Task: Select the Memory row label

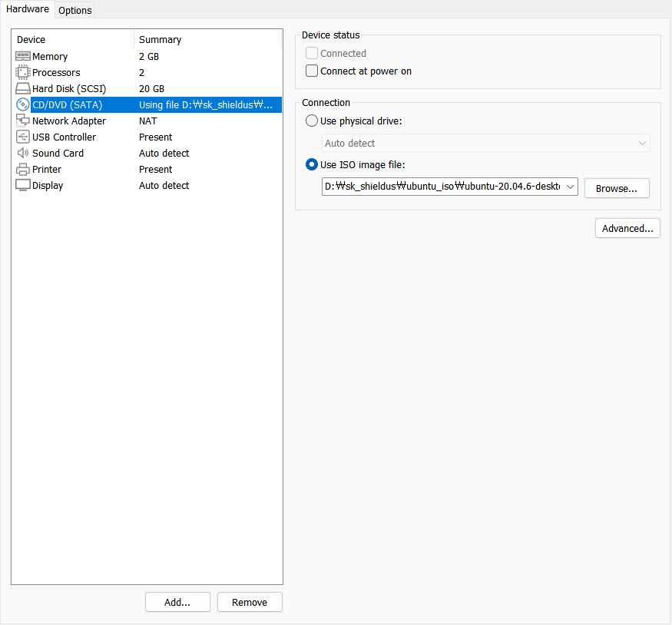Action: pos(50,57)
